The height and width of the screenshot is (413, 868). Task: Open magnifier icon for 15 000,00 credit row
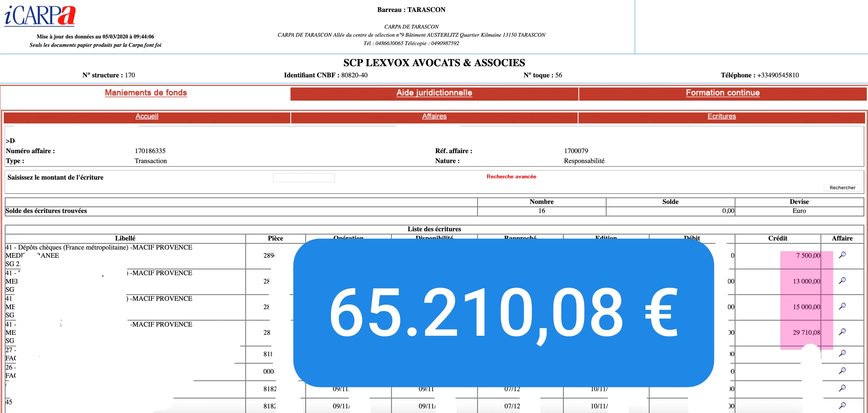pyautogui.click(x=842, y=306)
